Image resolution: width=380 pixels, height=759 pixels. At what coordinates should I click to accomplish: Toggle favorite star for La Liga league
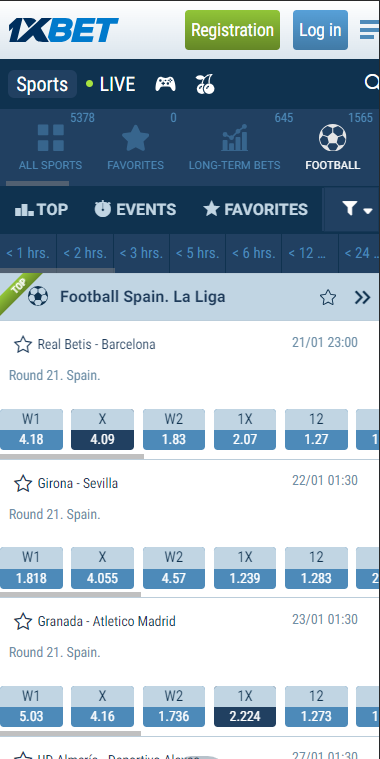pos(328,297)
